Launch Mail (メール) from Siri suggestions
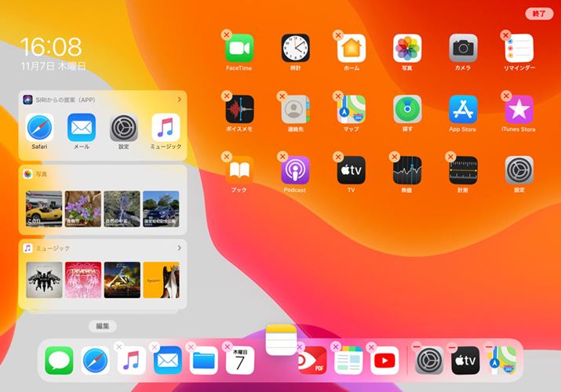 pyautogui.click(x=82, y=128)
